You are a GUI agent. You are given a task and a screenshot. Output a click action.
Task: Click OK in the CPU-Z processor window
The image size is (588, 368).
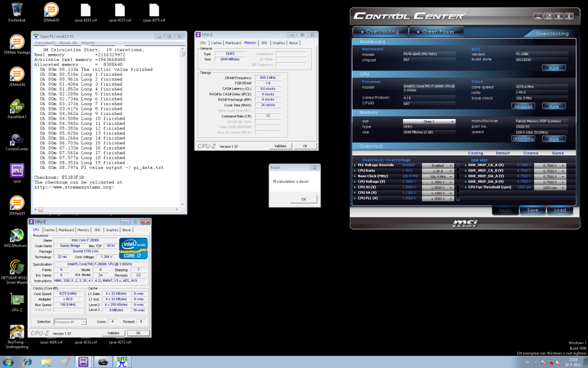(x=138, y=333)
